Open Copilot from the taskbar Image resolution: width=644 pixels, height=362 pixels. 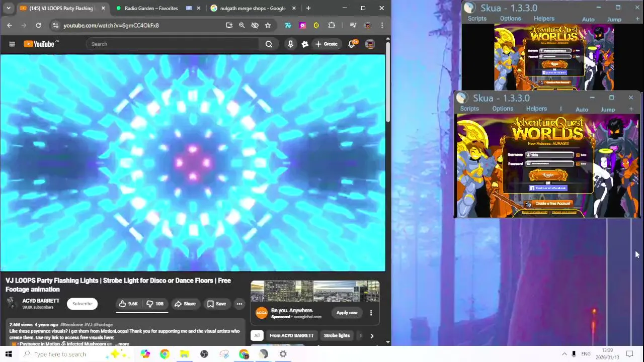click(145, 354)
